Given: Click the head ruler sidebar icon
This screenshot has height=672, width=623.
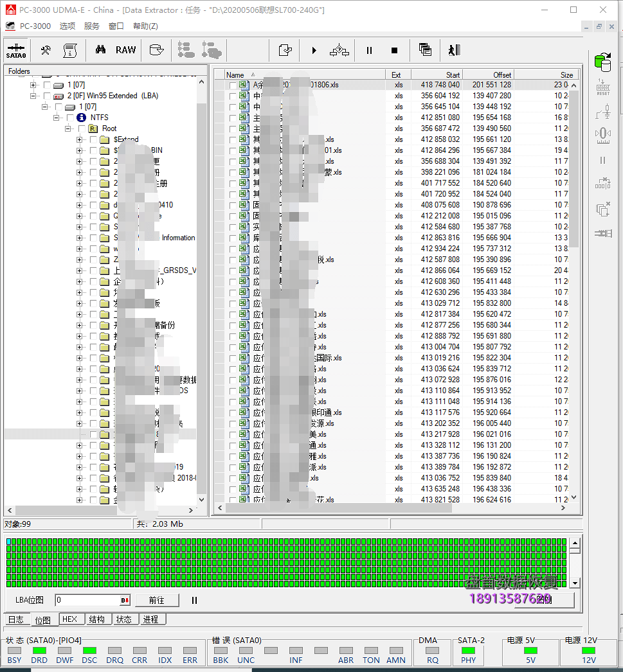Looking at the screenshot, I should coord(603,136).
